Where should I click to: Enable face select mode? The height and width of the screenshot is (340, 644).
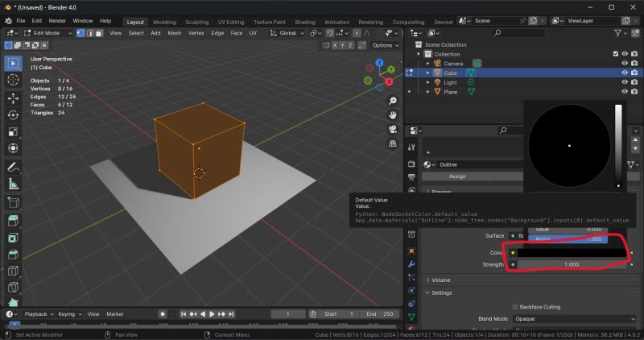pos(99,33)
